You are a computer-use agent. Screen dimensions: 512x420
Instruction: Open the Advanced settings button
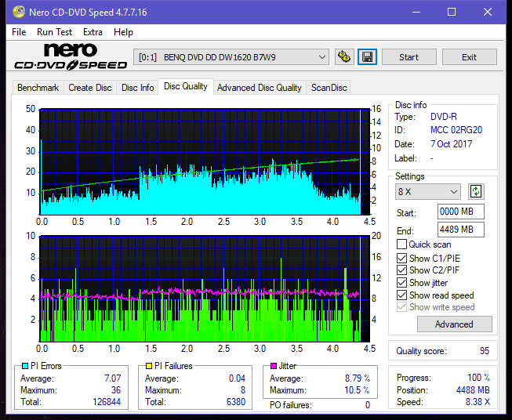click(454, 324)
